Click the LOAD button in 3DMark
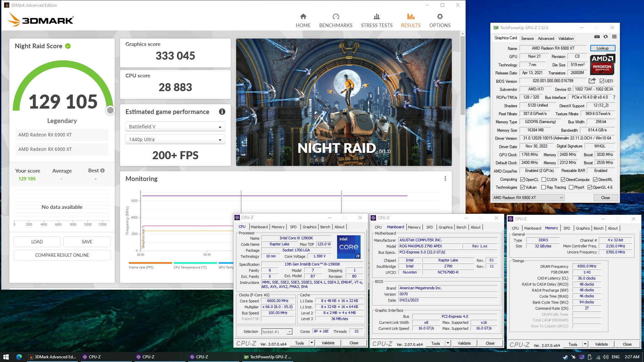644x362 pixels. [x=37, y=242]
